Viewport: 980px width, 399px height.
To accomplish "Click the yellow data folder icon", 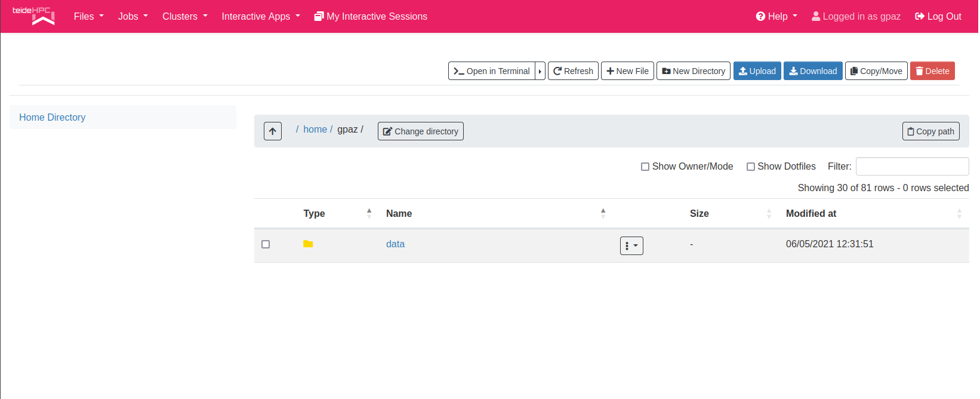I will pos(308,244).
